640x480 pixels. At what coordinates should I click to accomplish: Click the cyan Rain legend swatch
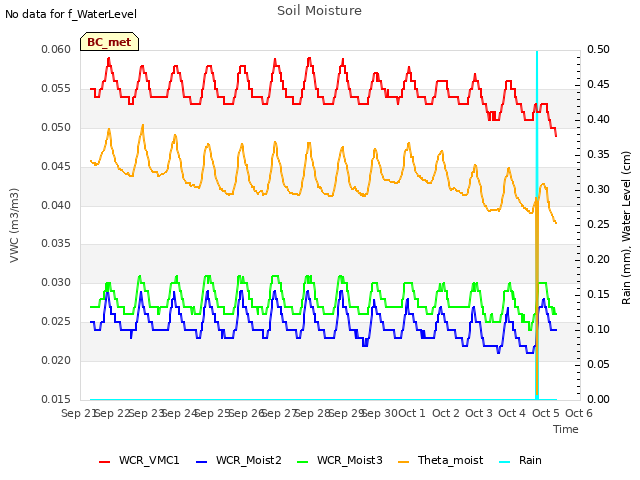tap(505, 462)
